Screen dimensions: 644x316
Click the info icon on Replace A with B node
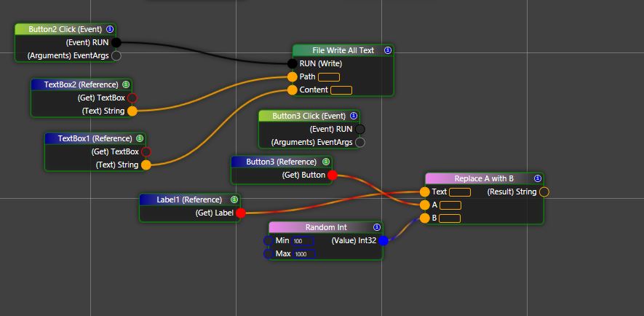(538, 178)
